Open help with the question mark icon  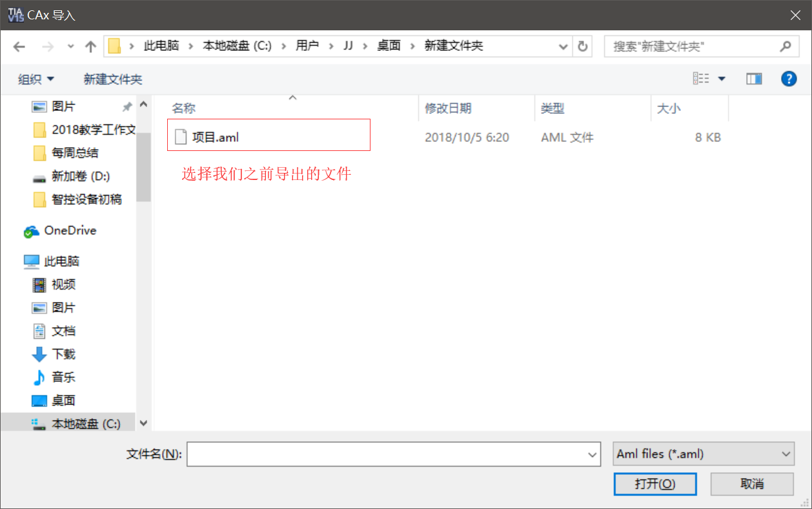click(788, 79)
